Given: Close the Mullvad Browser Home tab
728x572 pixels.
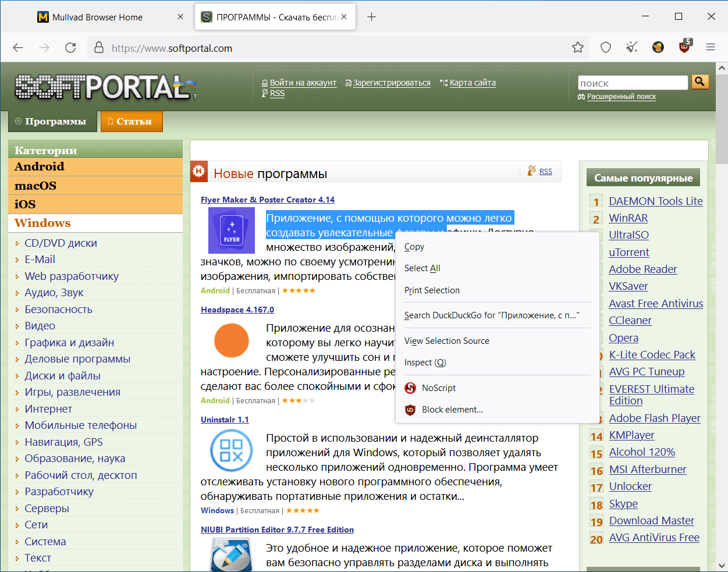Looking at the screenshot, I should [180, 17].
